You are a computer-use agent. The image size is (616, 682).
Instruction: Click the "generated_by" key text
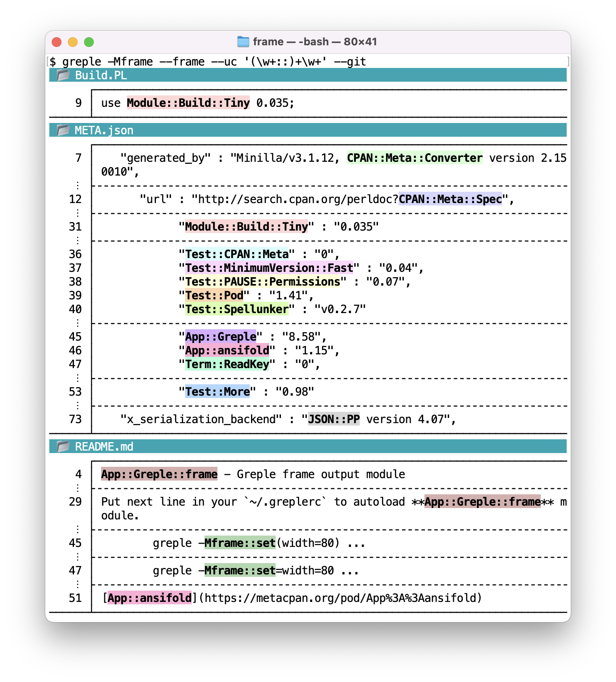click(x=166, y=158)
